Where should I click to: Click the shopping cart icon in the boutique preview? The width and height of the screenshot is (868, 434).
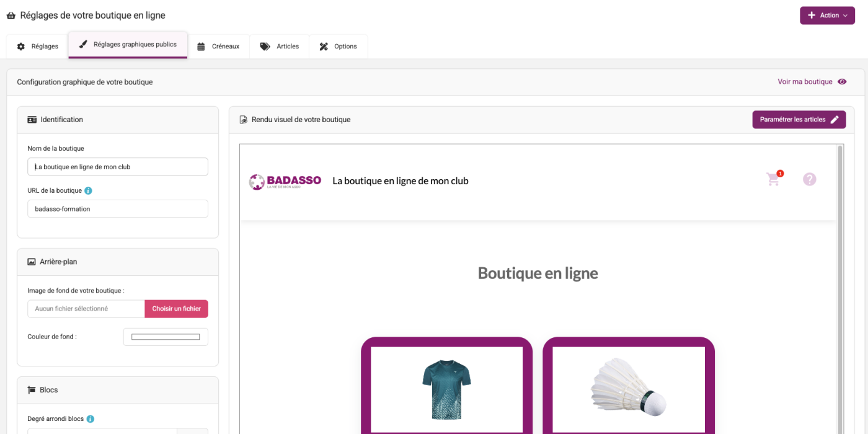click(773, 179)
